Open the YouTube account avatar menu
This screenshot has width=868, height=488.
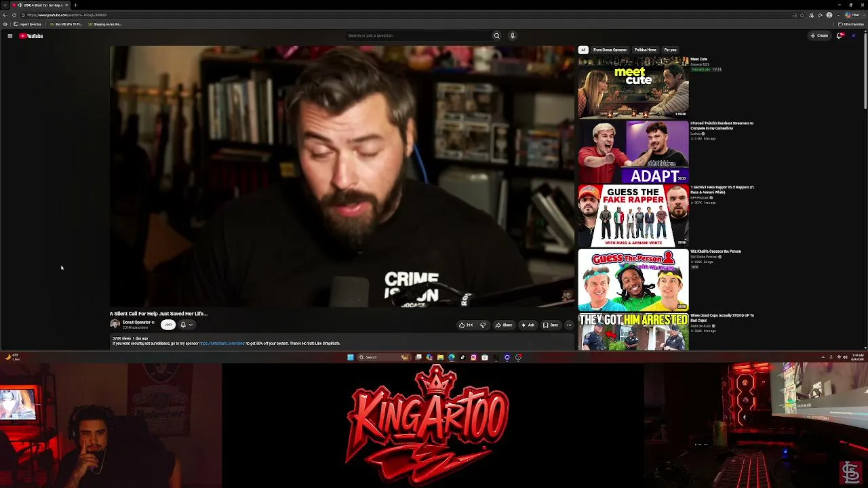coord(854,36)
